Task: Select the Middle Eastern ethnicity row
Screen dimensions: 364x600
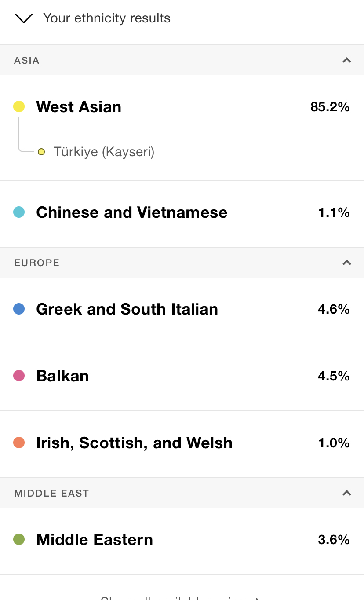Action: 95,540
